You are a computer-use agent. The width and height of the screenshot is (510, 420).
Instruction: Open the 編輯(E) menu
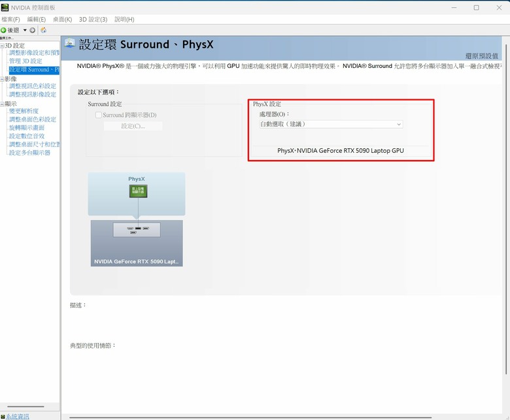(x=37, y=20)
